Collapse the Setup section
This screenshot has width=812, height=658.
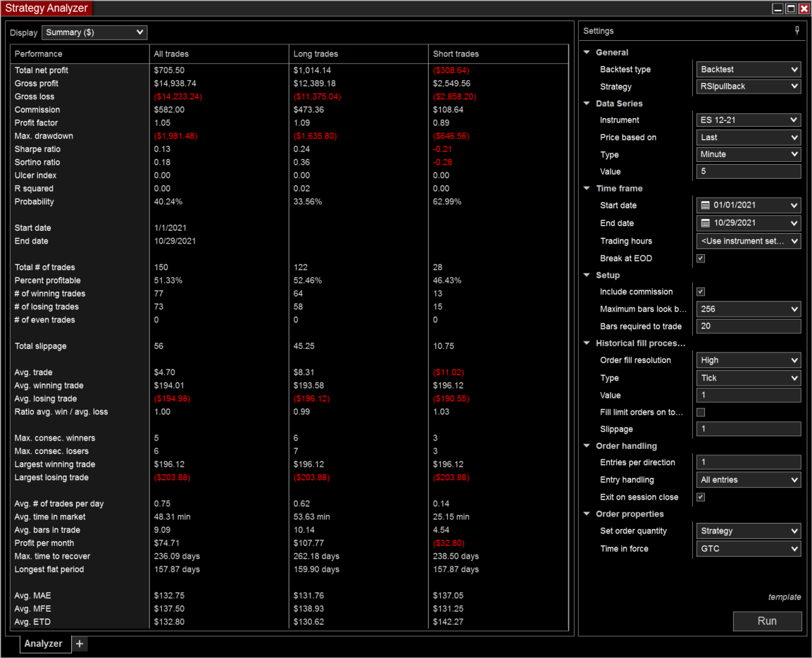[587, 275]
